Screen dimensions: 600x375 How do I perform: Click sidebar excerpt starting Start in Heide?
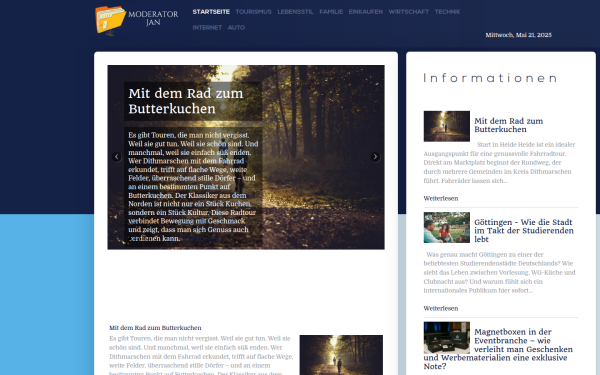[499, 163]
